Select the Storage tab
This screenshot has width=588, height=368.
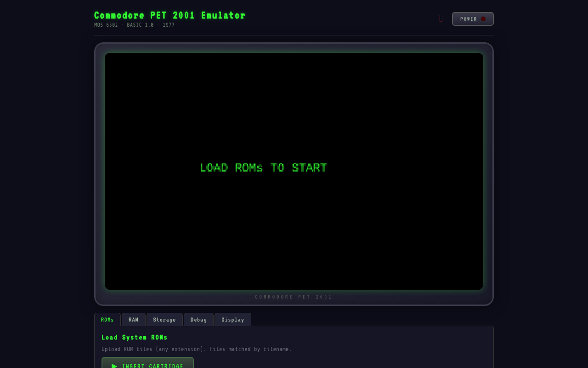[x=164, y=320]
